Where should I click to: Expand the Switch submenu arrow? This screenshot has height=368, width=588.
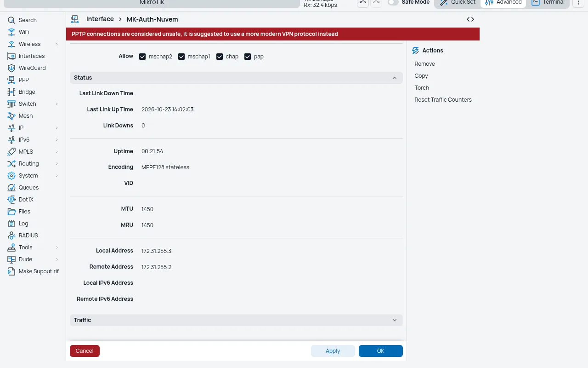(x=57, y=104)
